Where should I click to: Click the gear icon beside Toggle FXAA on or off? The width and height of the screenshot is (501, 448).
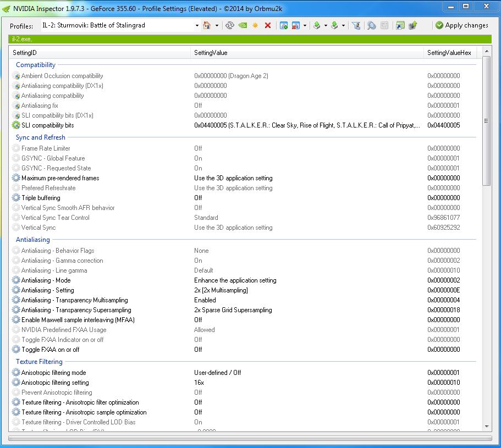[15, 350]
